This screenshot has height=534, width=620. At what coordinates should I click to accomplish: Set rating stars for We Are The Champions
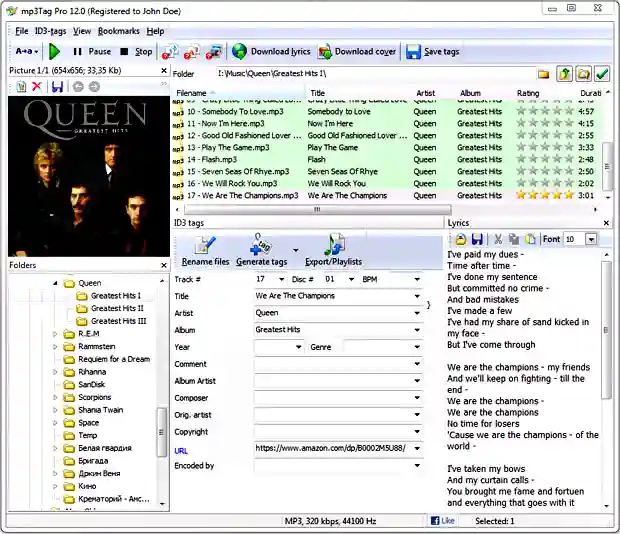tap(545, 195)
